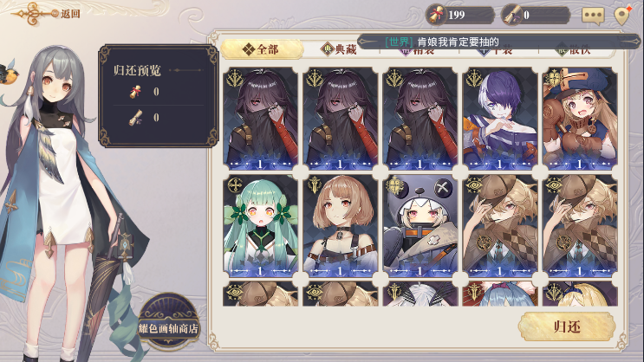Click the red-ribbon scroll icon in 归还预览 panel

tap(135, 92)
